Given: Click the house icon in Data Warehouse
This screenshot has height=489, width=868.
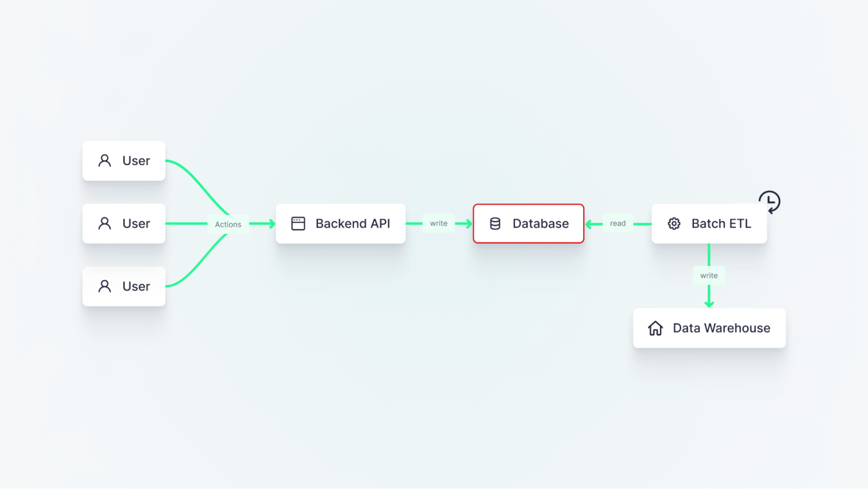Looking at the screenshot, I should (655, 328).
